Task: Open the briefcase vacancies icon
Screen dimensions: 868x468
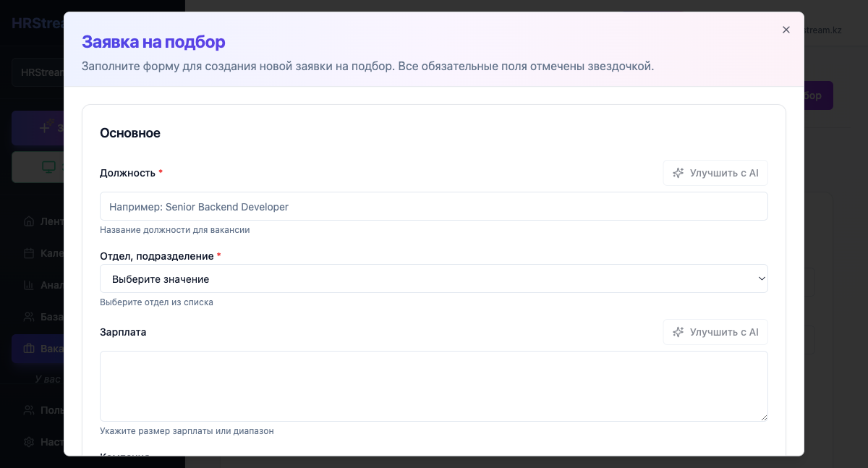Action: click(29, 349)
